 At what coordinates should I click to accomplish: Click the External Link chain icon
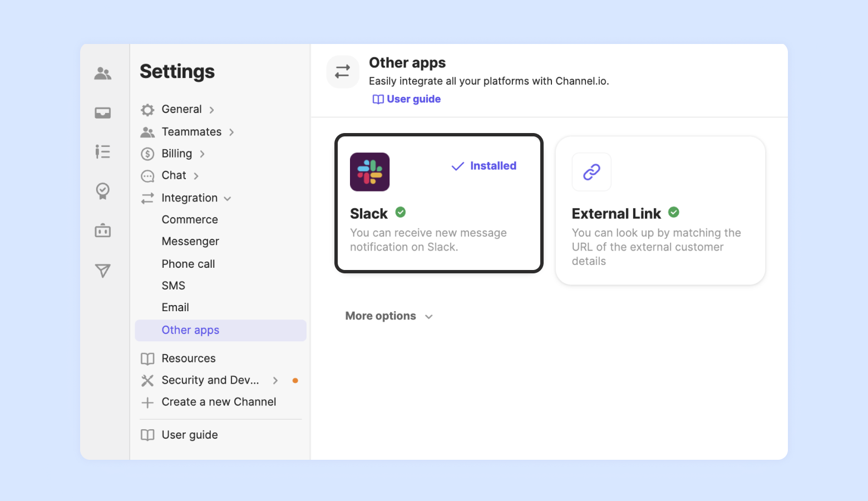pyautogui.click(x=591, y=172)
